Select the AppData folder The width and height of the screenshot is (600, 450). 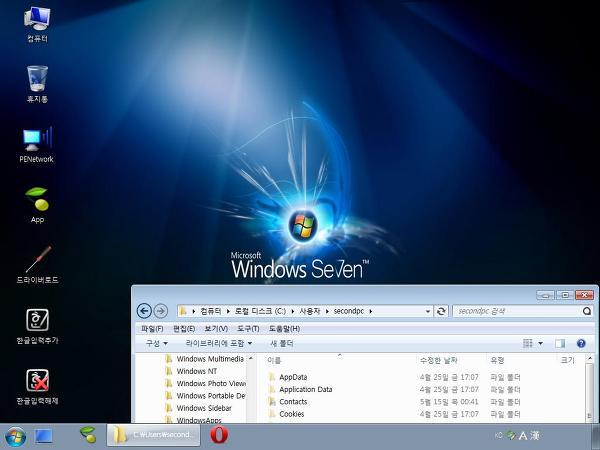tap(288, 377)
